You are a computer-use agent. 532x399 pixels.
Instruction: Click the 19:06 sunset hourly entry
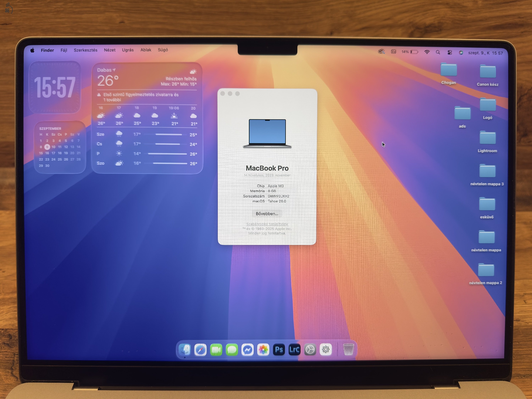tap(174, 116)
